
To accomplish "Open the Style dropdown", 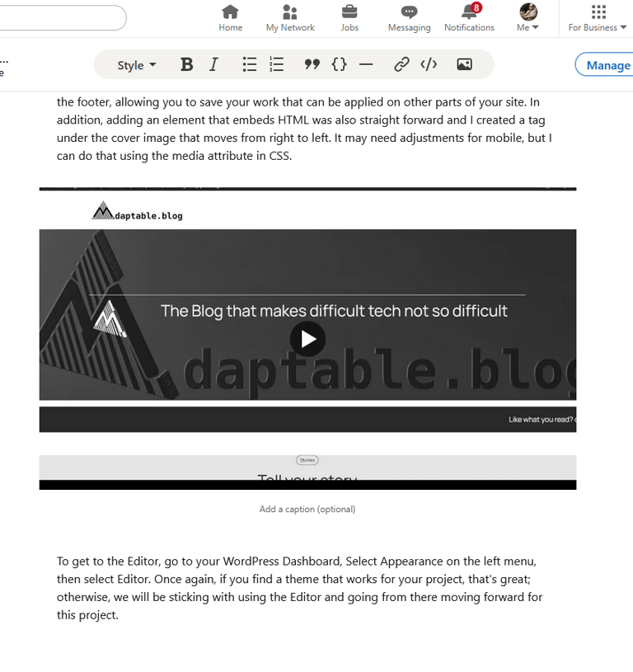I will click(137, 65).
